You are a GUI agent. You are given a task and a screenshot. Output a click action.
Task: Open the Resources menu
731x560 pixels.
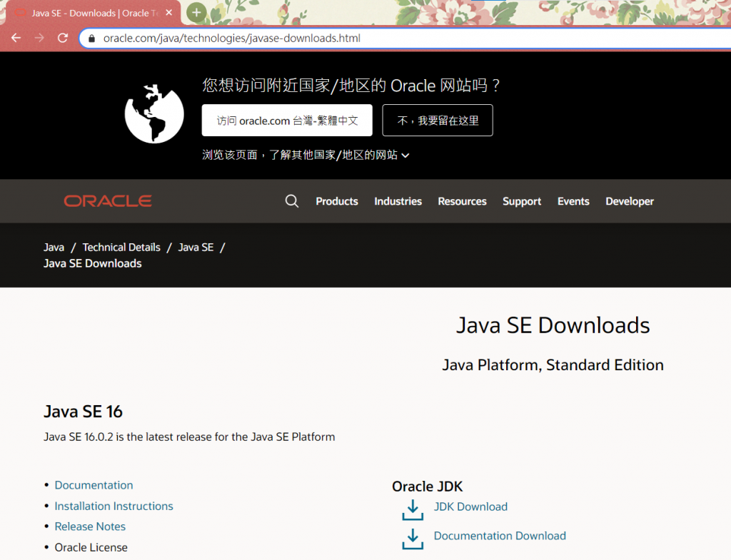pyautogui.click(x=462, y=201)
